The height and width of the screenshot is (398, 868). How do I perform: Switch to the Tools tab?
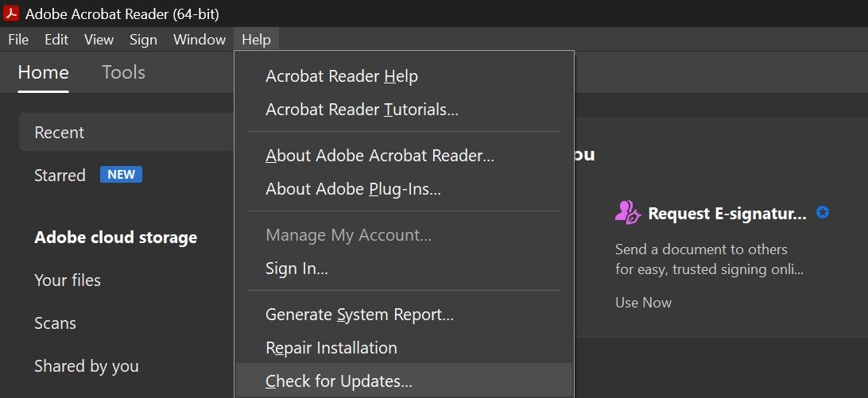(123, 72)
